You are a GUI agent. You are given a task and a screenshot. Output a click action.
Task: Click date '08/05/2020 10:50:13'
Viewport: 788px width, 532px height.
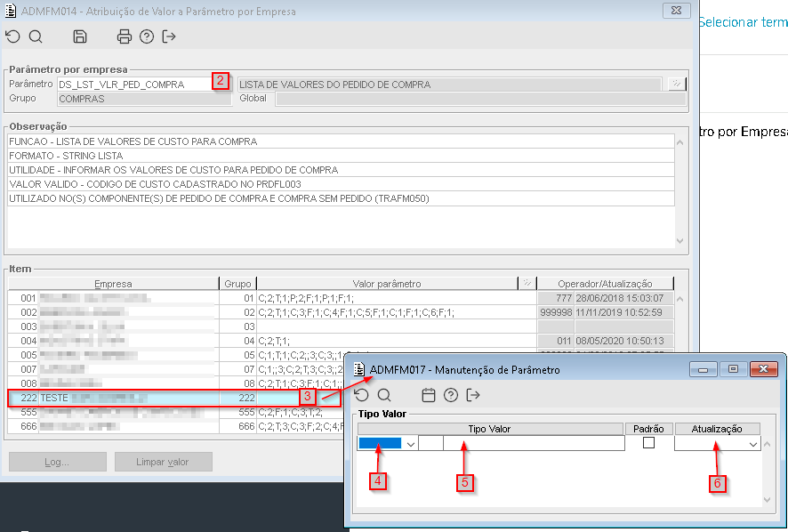point(620,341)
